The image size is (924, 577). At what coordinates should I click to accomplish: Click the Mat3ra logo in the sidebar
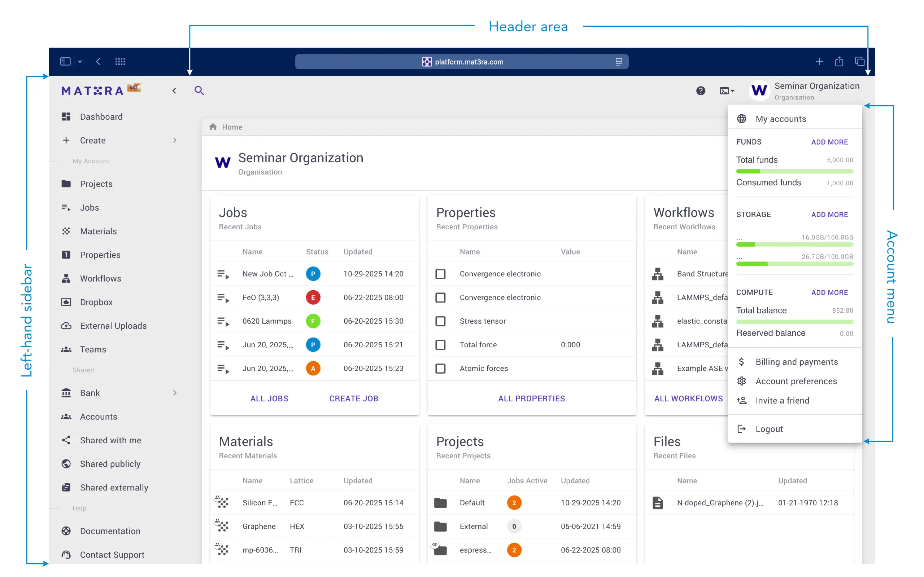click(x=93, y=90)
